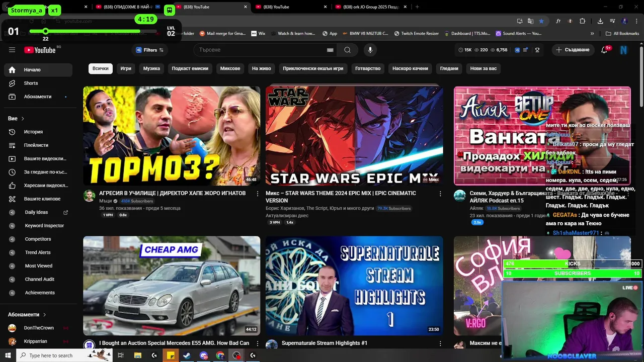The width and height of the screenshot is (644, 362).
Task: Open 'Вашите клипове' in the sidebar
Action: coord(38,199)
